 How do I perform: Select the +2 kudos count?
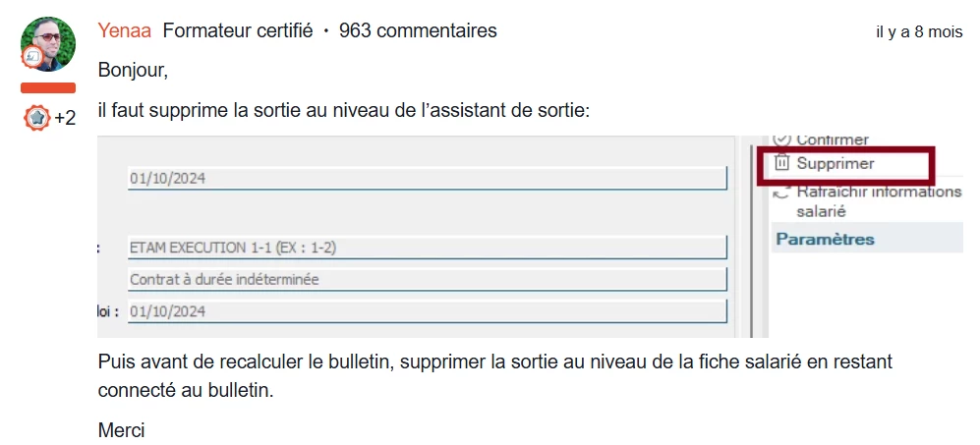65,118
